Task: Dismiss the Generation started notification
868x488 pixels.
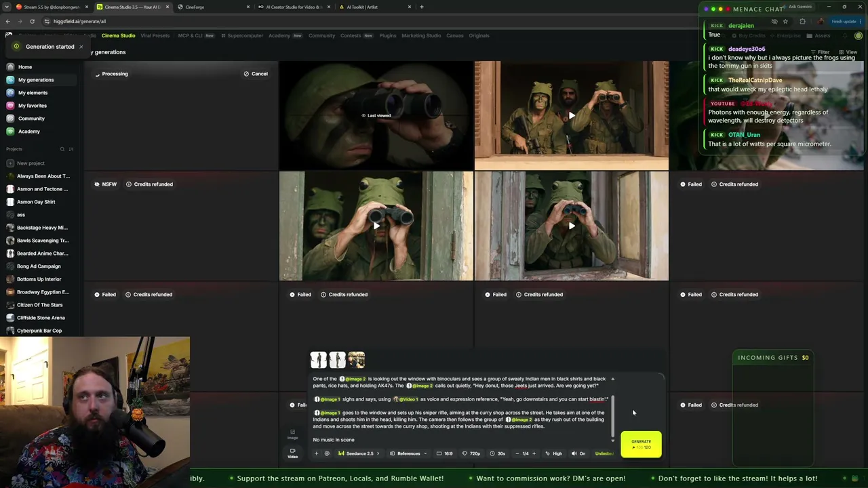Action: [81, 47]
